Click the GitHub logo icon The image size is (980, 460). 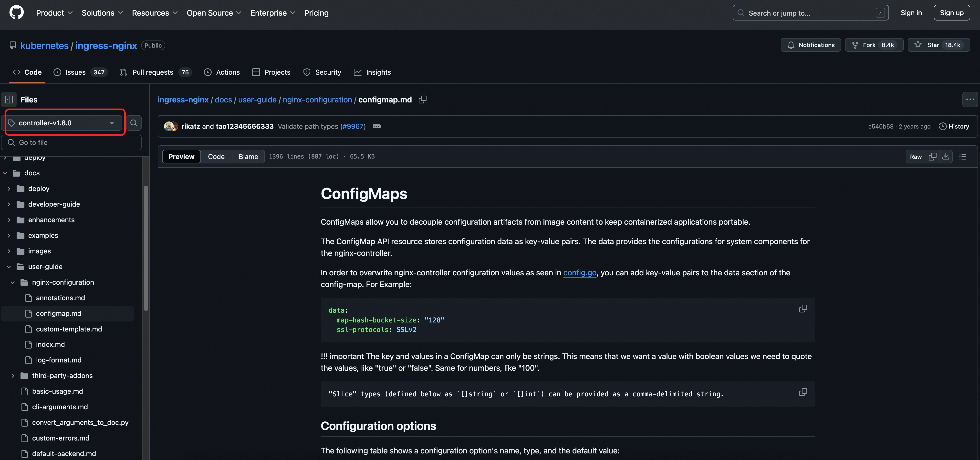click(16, 12)
